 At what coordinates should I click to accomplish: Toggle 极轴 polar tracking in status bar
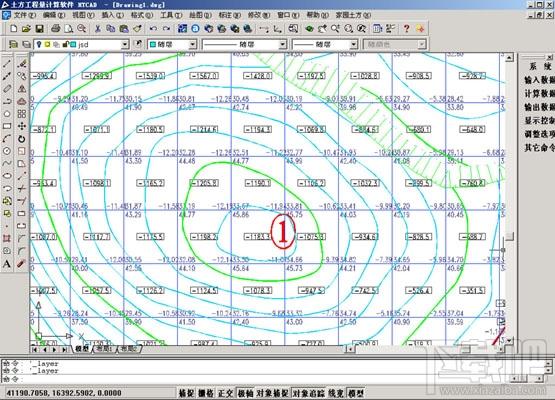pos(245,393)
